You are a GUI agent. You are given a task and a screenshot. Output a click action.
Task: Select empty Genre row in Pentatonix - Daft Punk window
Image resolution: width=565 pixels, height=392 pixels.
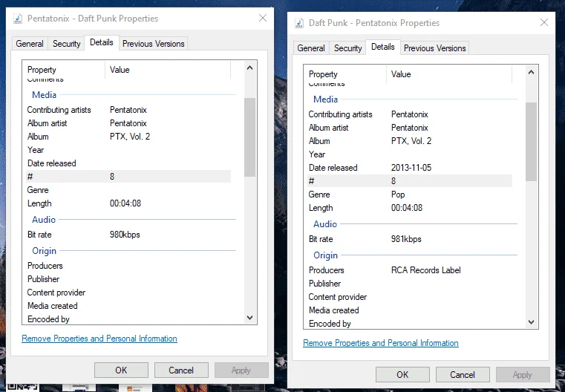[128, 190]
